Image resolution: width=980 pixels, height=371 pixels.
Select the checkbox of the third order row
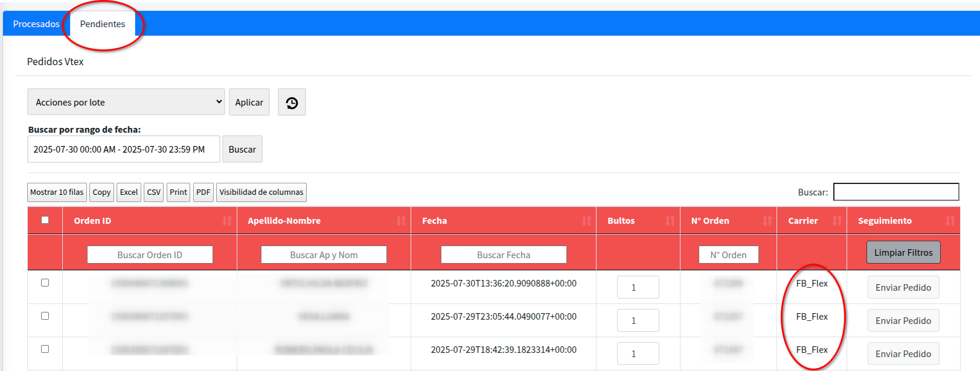45,349
